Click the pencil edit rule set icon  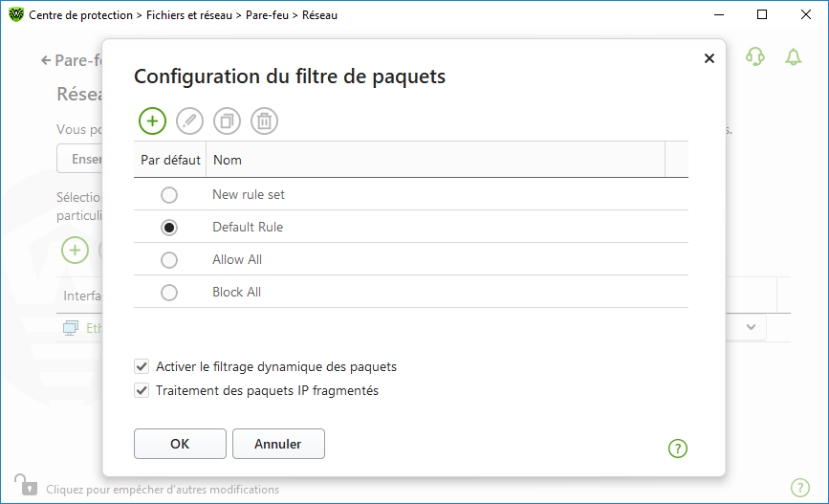(x=190, y=121)
